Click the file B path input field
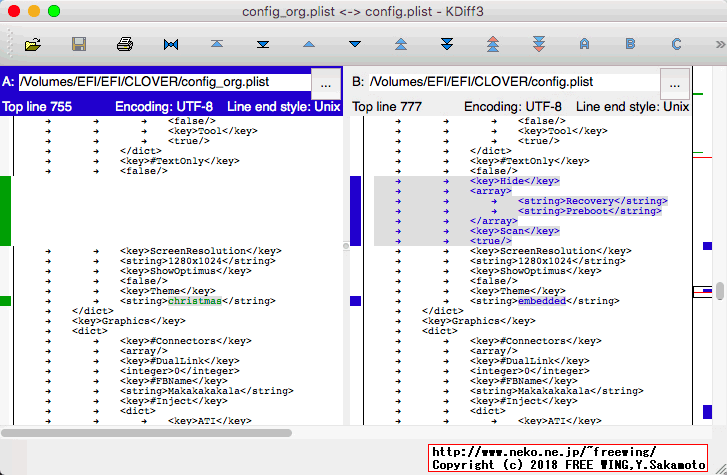 514,82
